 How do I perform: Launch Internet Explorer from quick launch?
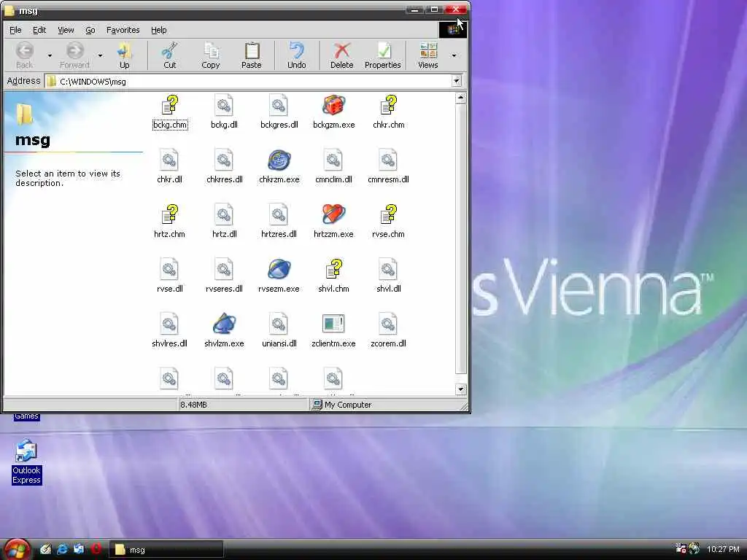tap(62, 549)
